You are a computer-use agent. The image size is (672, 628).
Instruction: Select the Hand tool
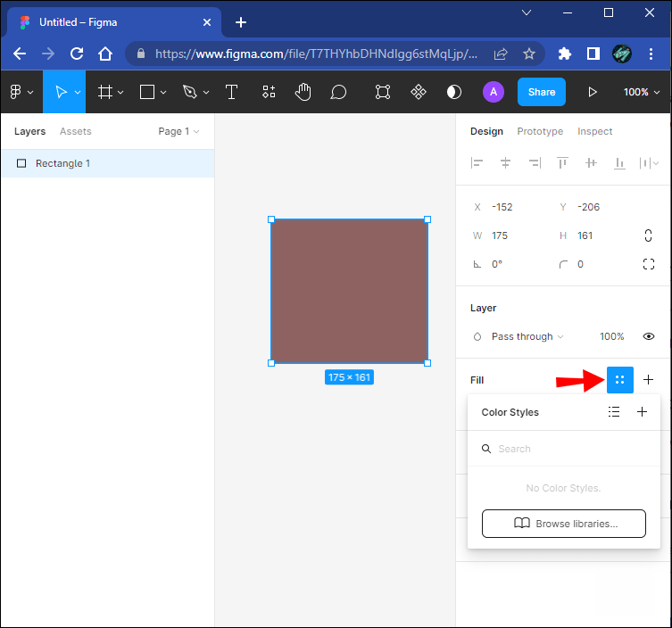click(x=303, y=92)
